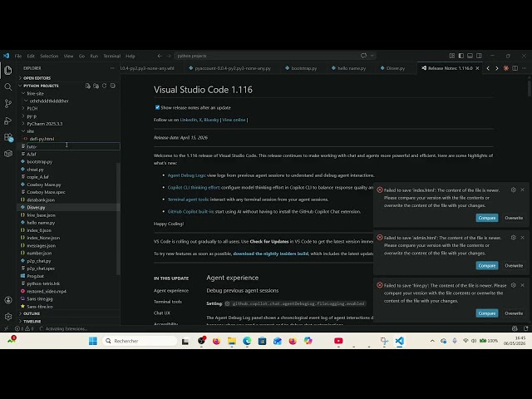Open File Explorer from the taskbar
The height and width of the screenshot is (399, 532).
(232, 341)
